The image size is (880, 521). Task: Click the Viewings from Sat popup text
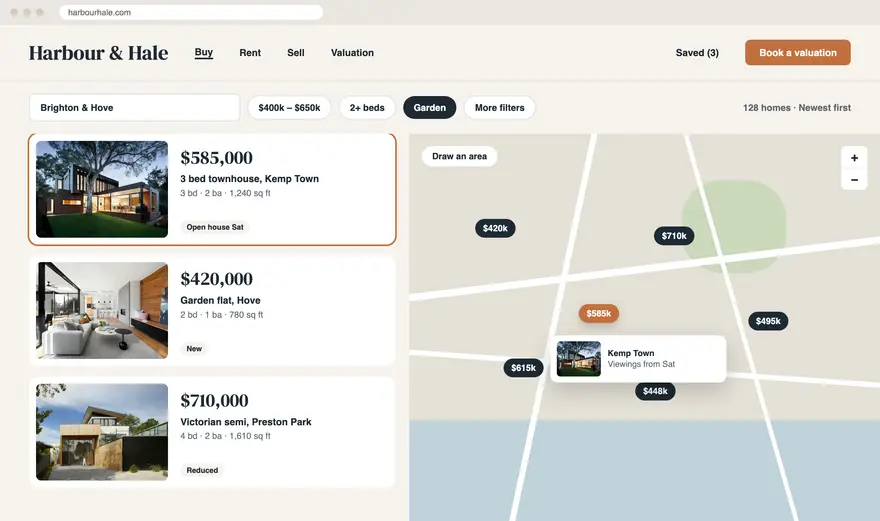click(x=641, y=364)
